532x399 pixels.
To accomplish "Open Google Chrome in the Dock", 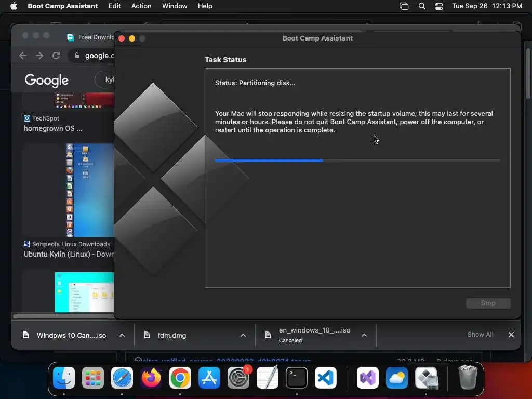I will [180, 378].
